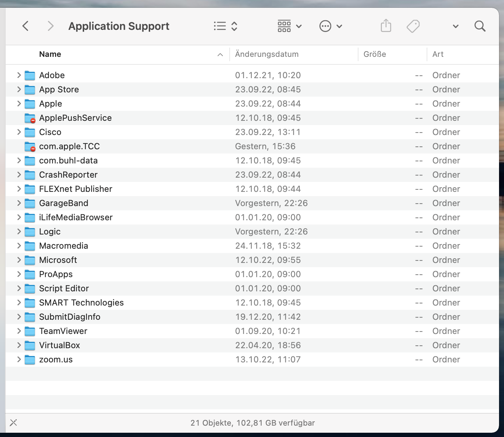Click the Tags toolbar icon

[413, 26]
